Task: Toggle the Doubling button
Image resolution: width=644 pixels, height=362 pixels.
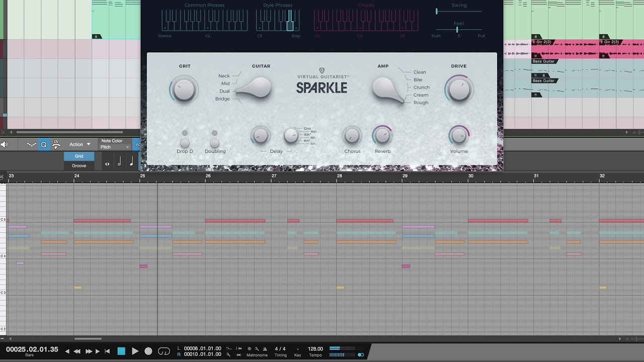Action: (x=215, y=143)
